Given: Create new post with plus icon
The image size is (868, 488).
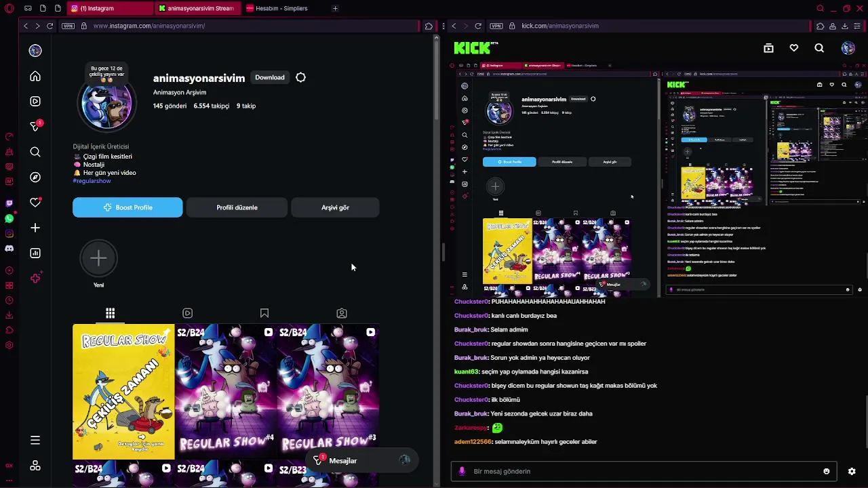Looking at the screenshot, I should [x=35, y=228].
